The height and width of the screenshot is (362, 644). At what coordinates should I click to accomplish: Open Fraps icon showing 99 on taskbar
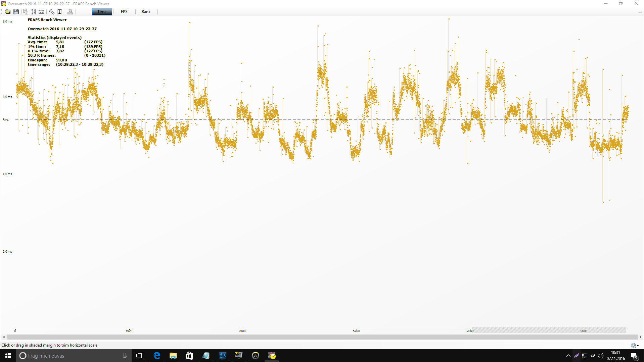pyautogui.click(x=239, y=356)
